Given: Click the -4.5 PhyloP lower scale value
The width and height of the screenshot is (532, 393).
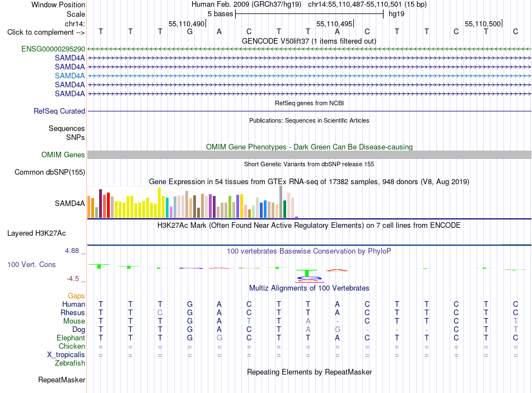Looking at the screenshot, I should [x=73, y=279].
